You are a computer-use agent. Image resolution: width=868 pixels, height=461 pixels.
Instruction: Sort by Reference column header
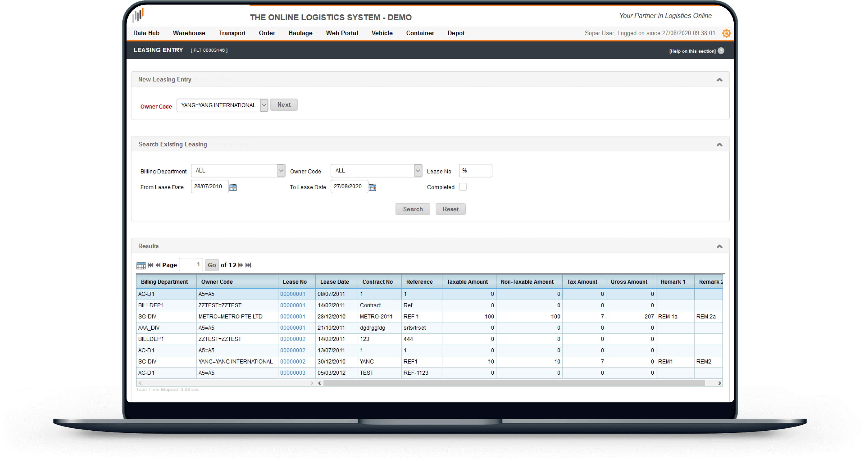(422, 282)
